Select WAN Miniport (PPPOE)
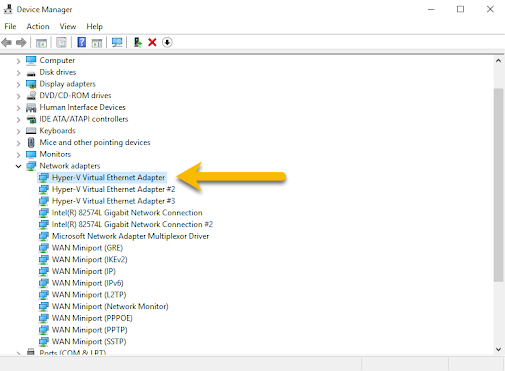Screen dimensions: 505x371 click(92, 318)
